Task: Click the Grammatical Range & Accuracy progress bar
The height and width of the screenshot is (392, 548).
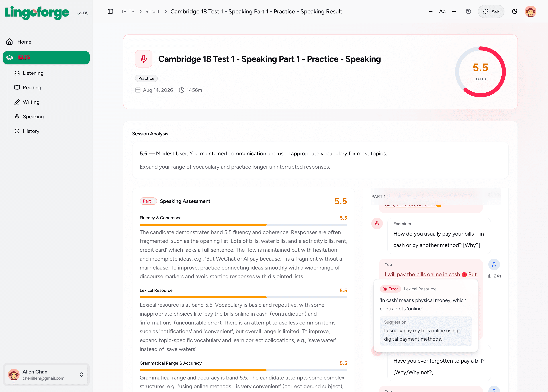Action: pos(243,370)
